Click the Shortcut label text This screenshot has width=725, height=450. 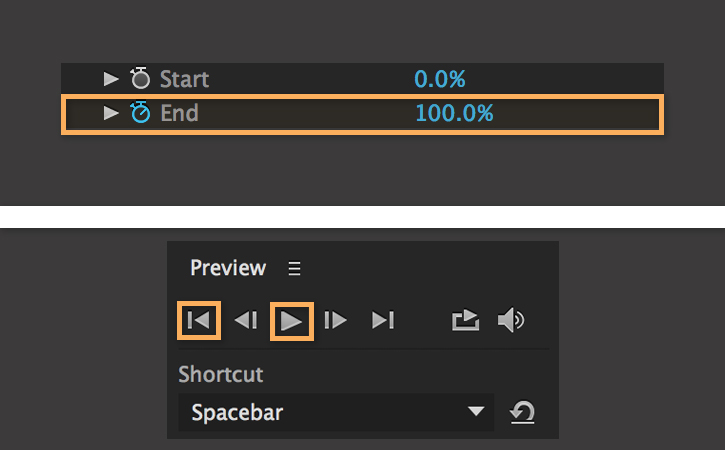coord(221,374)
